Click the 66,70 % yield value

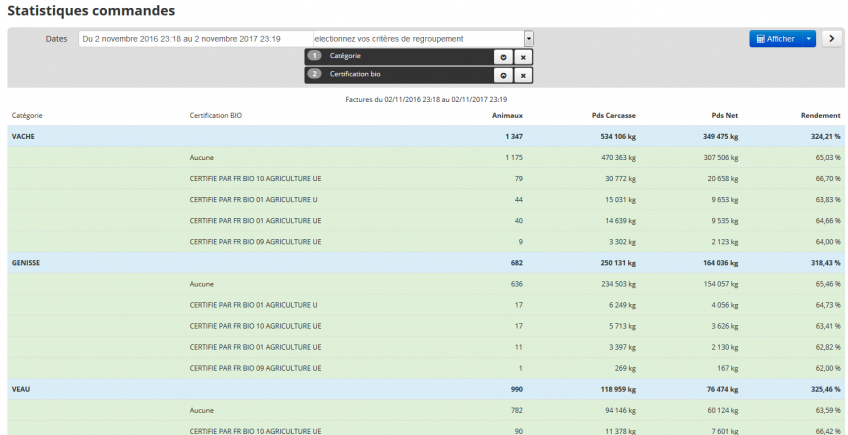click(x=828, y=179)
